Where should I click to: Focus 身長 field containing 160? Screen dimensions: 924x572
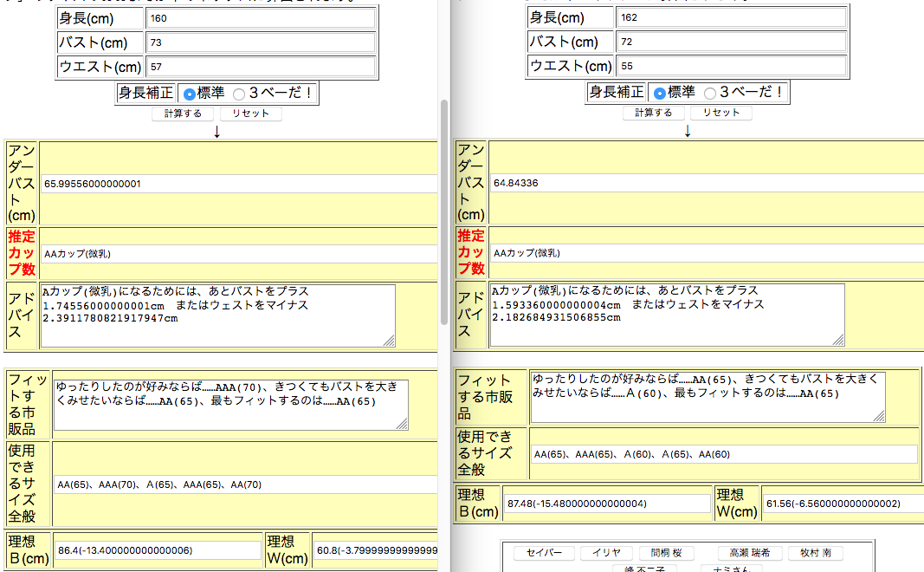click(x=260, y=18)
